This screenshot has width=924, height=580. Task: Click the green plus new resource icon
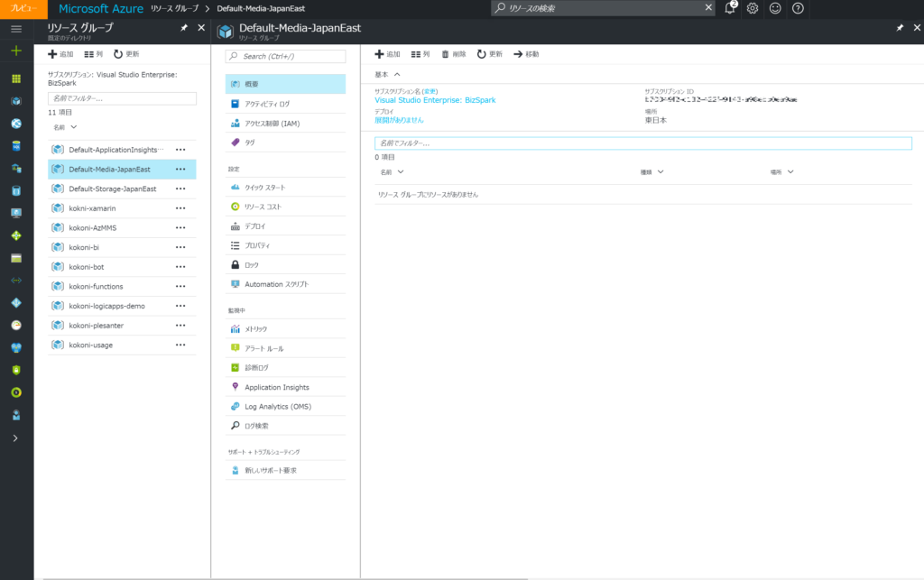coord(16,51)
